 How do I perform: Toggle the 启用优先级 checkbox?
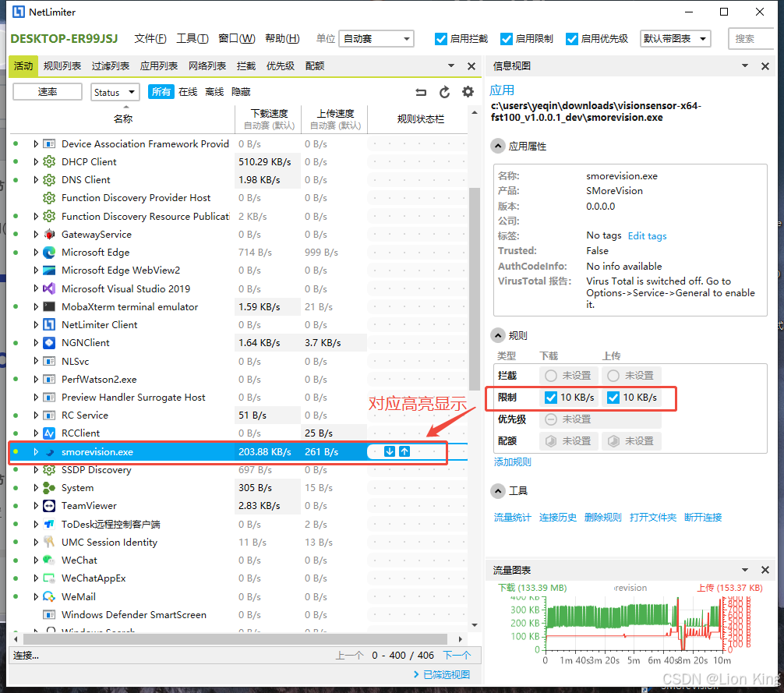point(572,39)
